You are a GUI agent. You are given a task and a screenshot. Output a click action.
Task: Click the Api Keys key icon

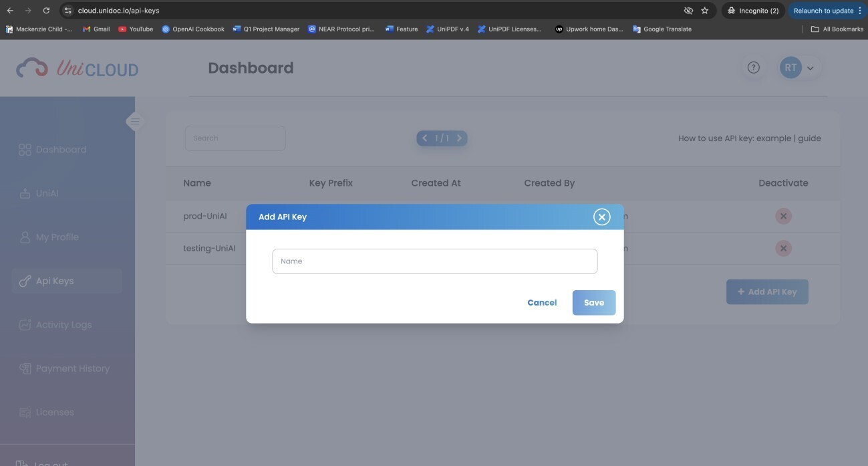click(25, 280)
